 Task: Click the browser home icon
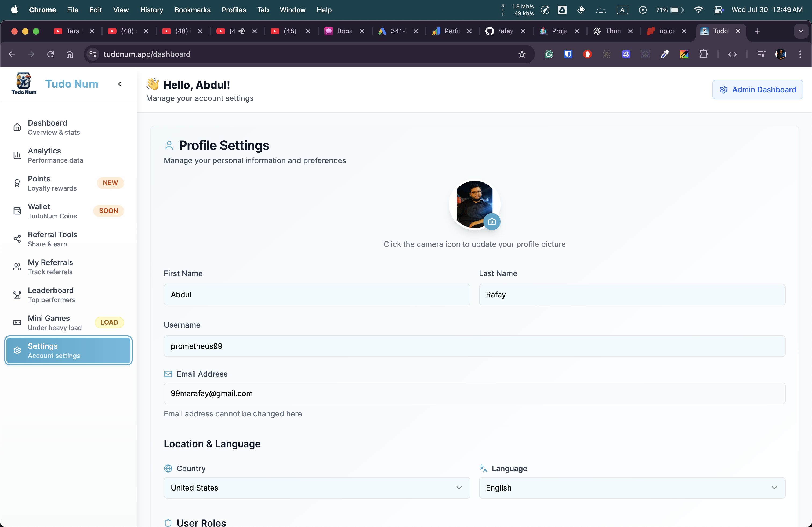(70, 54)
